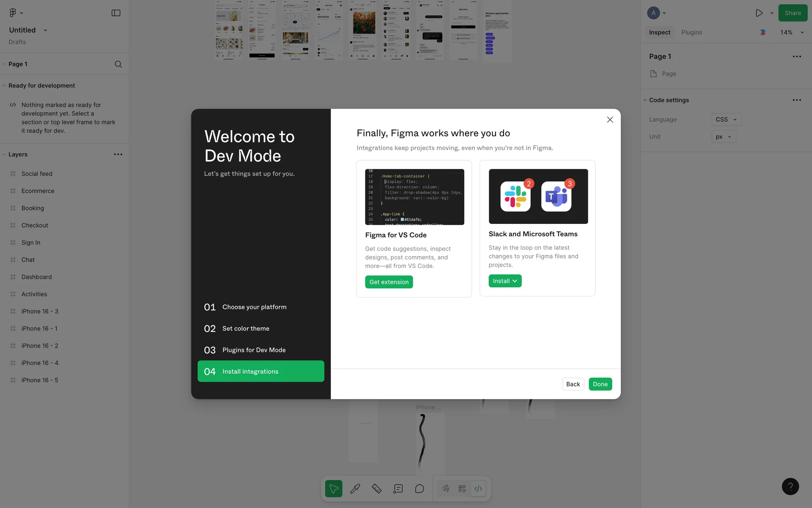Click the green Done button
This screenshot has height=508, width=812.
click(600, 384)
